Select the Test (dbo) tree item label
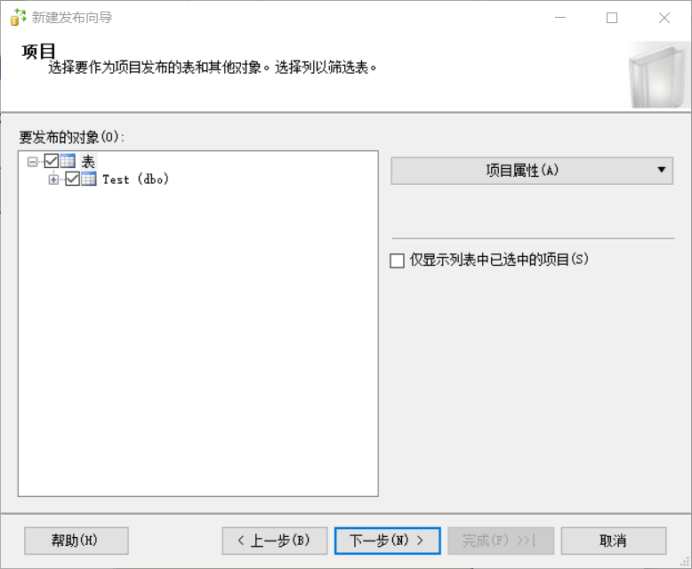The width and height of the screenshot is (692, 569). 135,180
